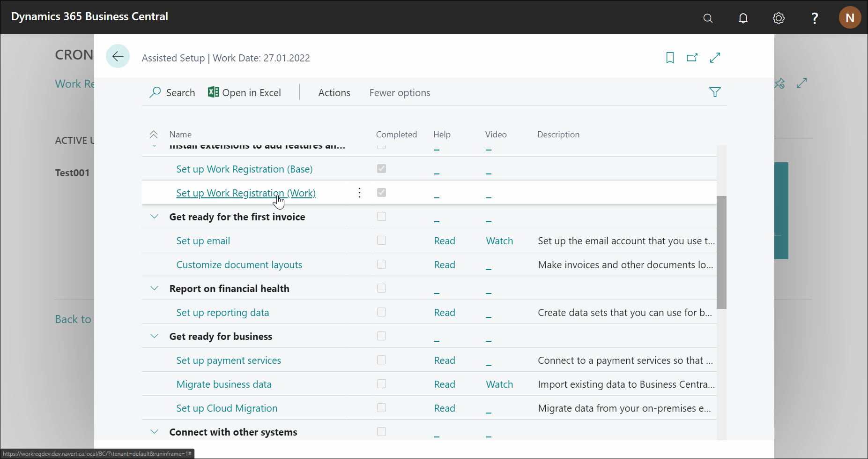Click the Search magnifier in the action bar

[x=155, y=92]
